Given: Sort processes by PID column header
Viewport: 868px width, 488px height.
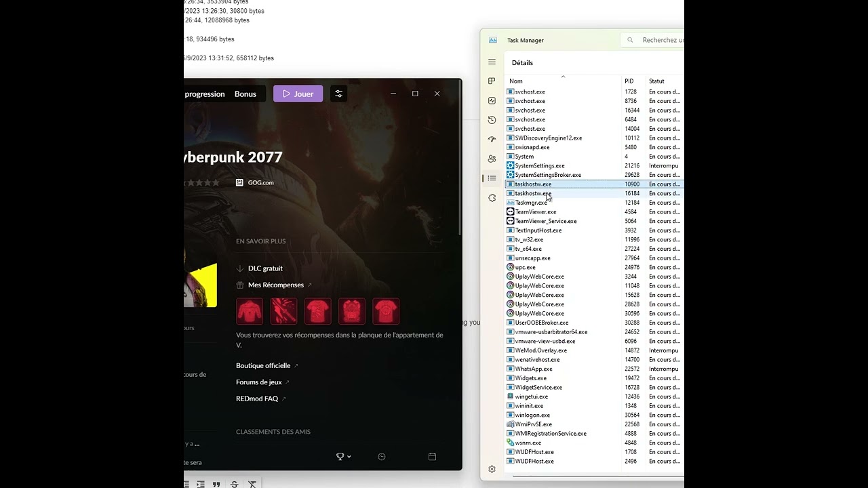Looking at the screenshot, I should click(633, 81).
